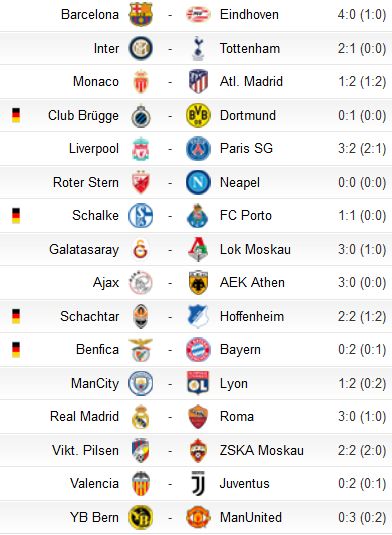Click the BVB Dortmund yellow logo
392x535 pixels.
198,115
